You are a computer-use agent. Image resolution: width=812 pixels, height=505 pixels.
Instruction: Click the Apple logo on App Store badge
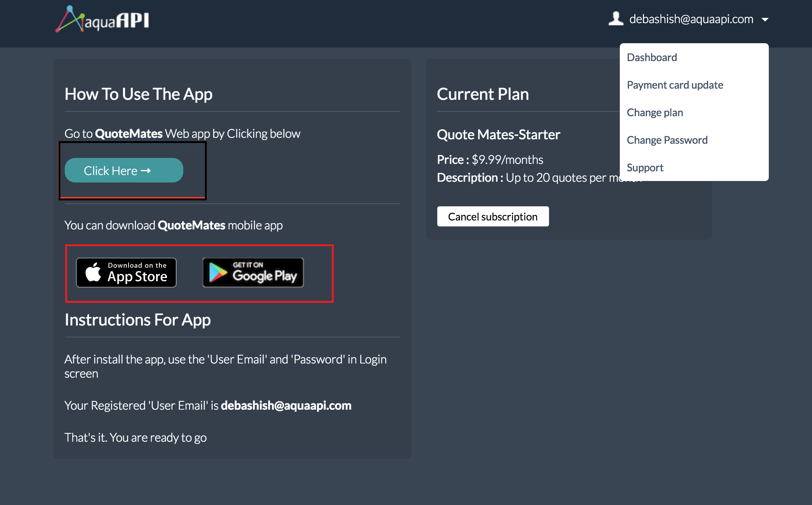coord(93,273)
